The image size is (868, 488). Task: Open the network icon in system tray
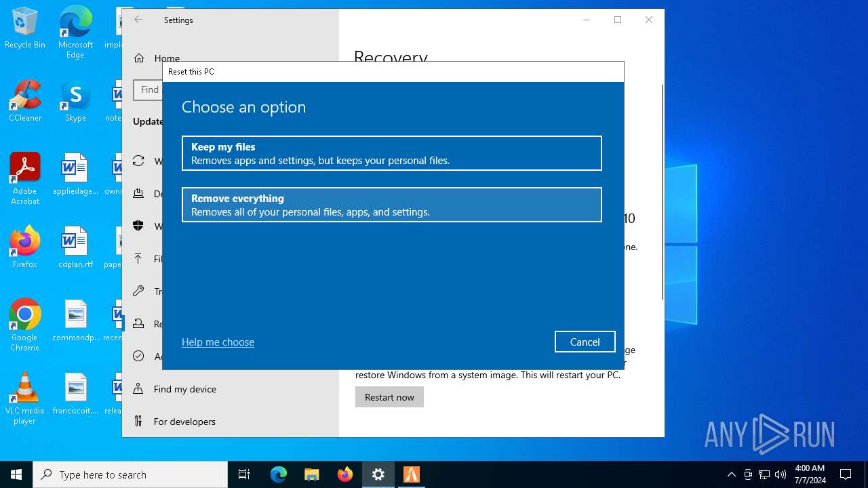pos(764,474)
